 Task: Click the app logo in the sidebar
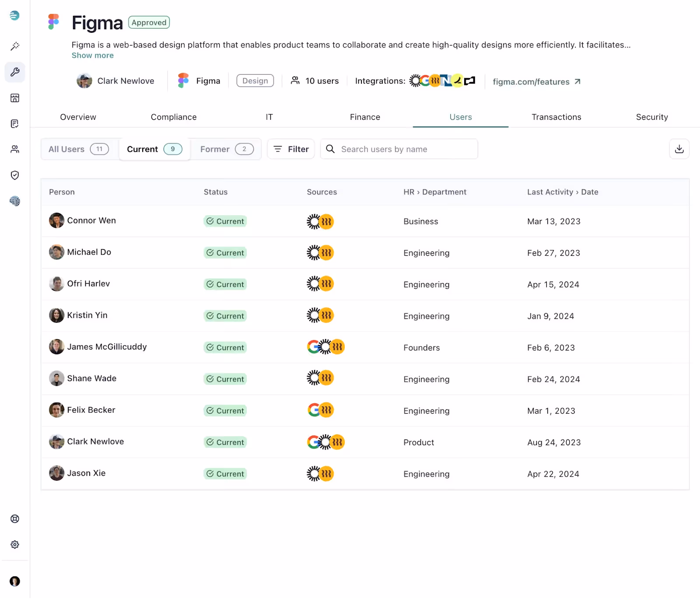click(x=14, y=15)
